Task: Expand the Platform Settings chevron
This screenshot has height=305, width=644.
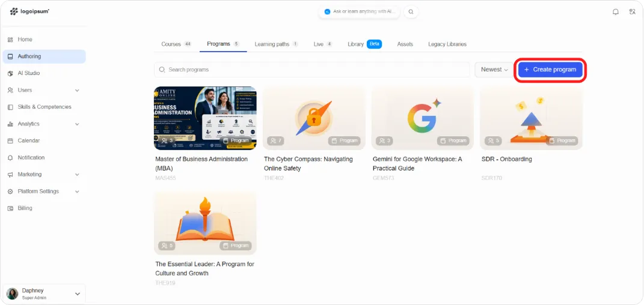Action: click(x=77, y=192)
